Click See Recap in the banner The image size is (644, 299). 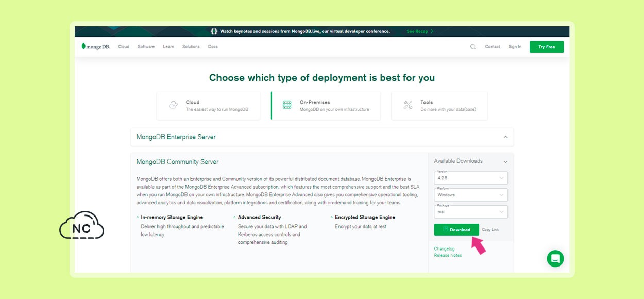click(420, 31)
